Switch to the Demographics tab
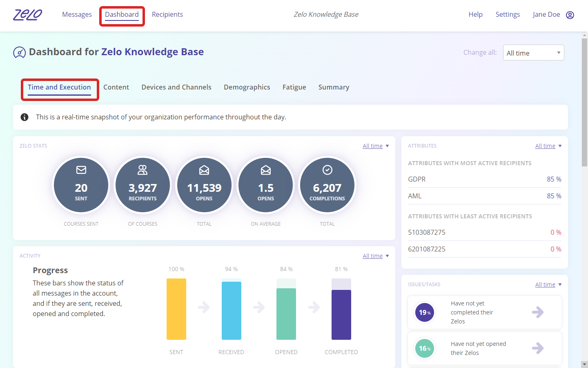 [x=247, y=88]
